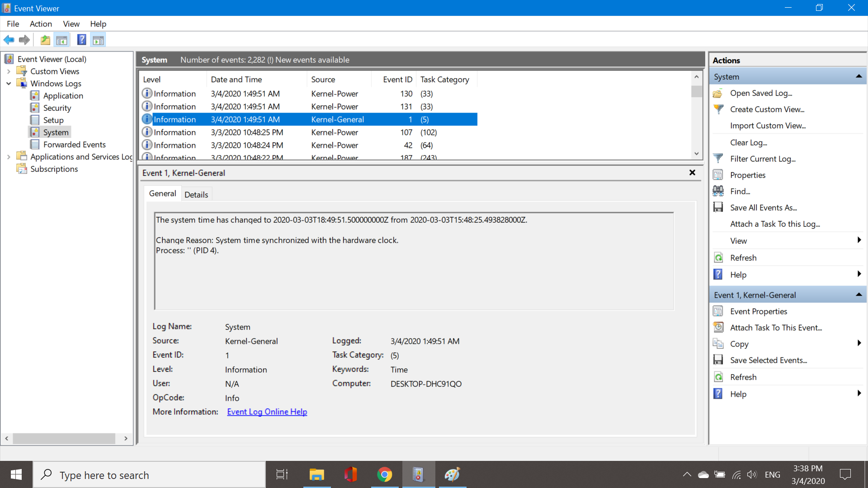
Task: Click the Open Saved Log folder icon
Action: [x=718, y=93]
